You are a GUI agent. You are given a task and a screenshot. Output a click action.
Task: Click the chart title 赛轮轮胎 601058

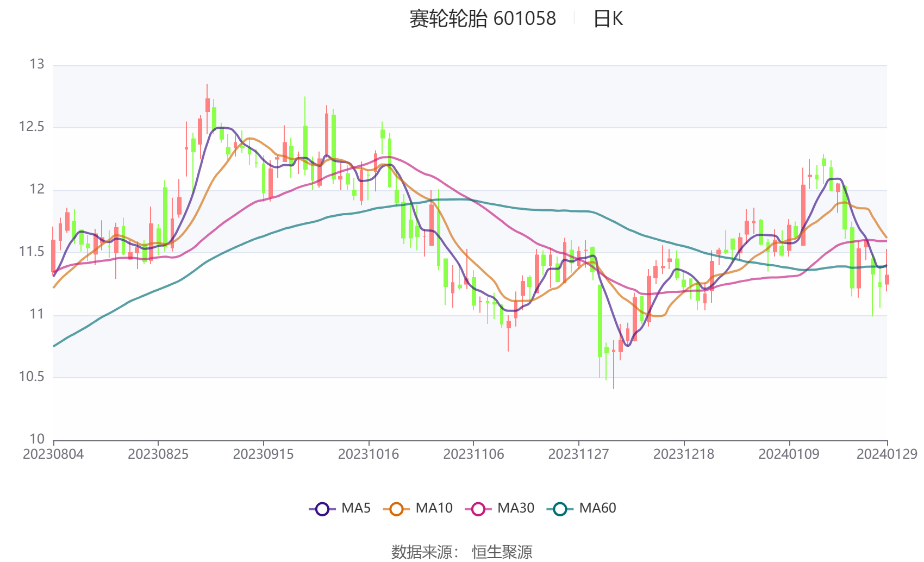click(x=483, y=19)
